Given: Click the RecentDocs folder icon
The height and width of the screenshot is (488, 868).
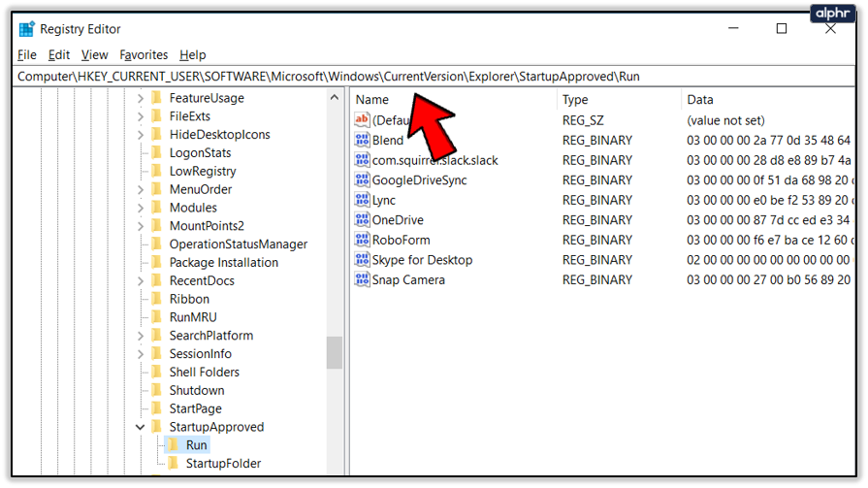Looking at the screenshot, I should click(157, 280).
